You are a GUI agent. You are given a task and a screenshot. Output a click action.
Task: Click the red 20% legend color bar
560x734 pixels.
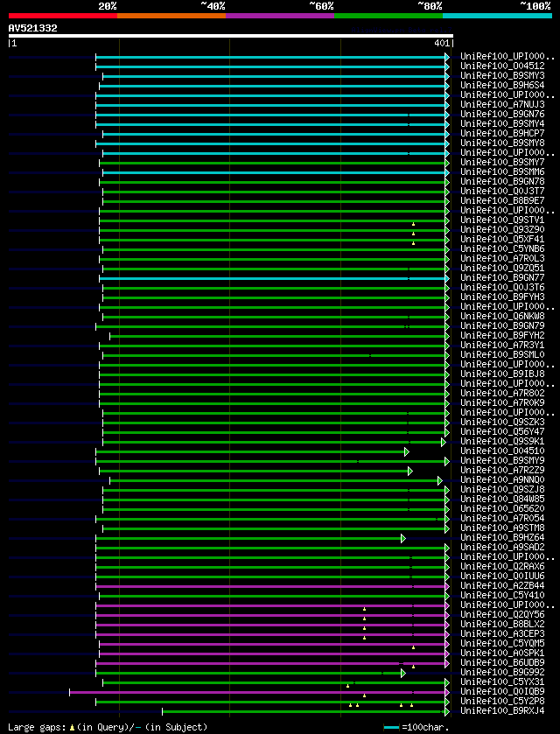point(63,16)
